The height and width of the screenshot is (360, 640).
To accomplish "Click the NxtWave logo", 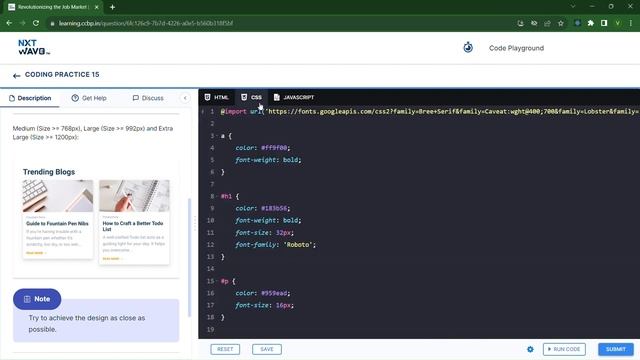I will (33, 47).
